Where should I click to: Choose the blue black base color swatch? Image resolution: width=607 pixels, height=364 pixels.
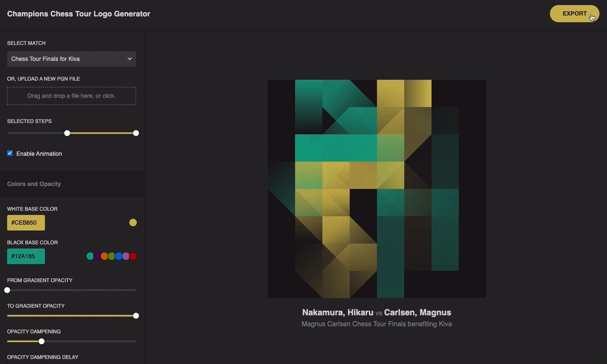pyautogui.click(x=118, y=256)
